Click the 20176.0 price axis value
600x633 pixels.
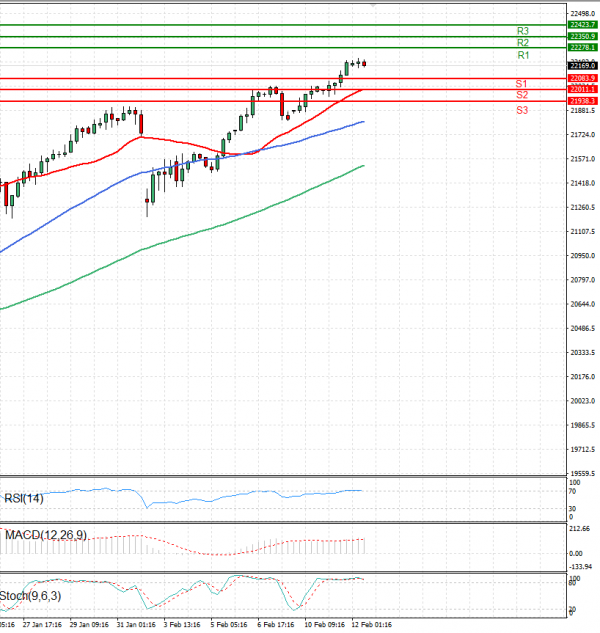pos(583,377)
